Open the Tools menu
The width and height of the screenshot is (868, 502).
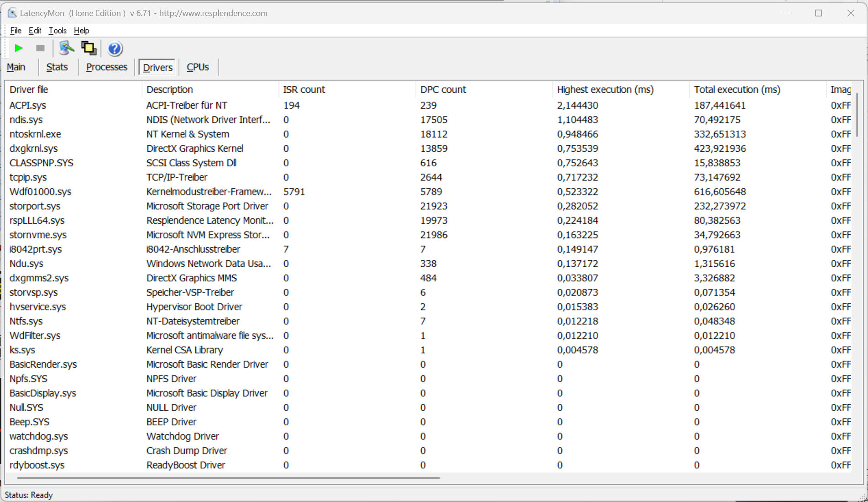[58, 31]
